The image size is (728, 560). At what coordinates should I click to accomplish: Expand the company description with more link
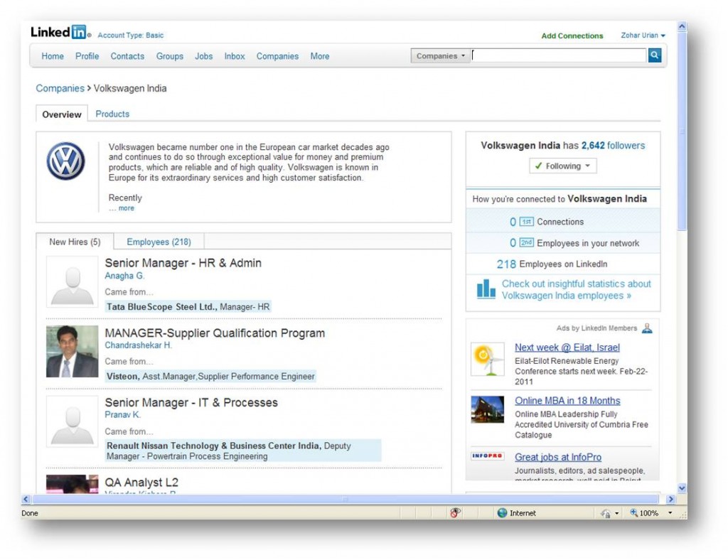coord(127,208)
